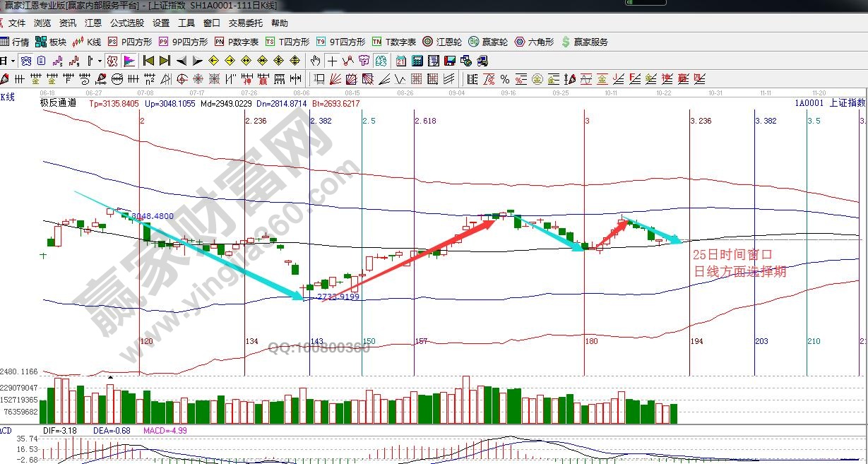
Task: Click the calendar date icon
Action: 401,61
